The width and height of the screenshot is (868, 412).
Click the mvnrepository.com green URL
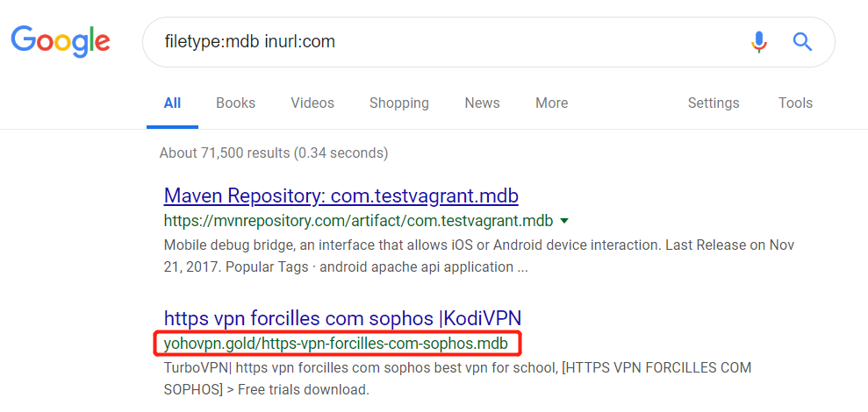pos(358,220)
